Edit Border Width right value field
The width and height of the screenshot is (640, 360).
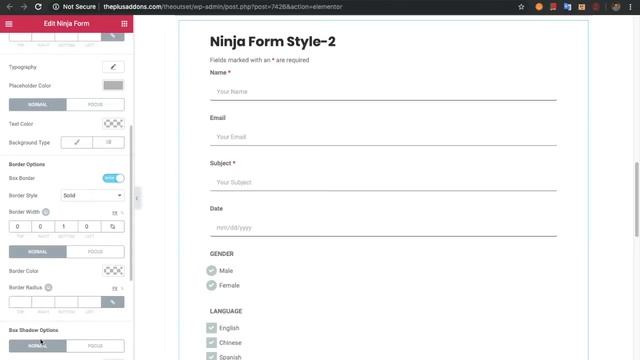[x=43, y=227]
